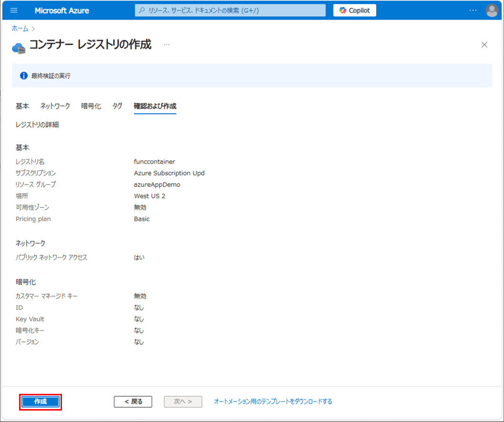
Task: Open the Azure portal hamburger menu
Action: [13, 10]
